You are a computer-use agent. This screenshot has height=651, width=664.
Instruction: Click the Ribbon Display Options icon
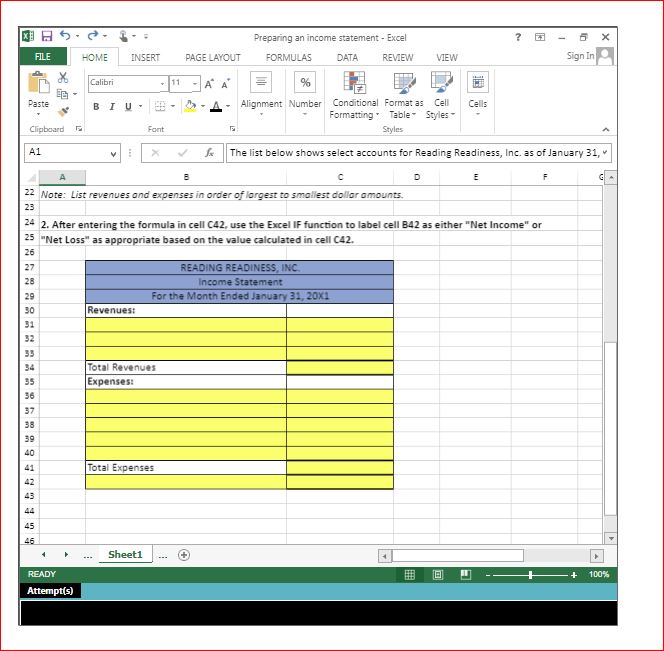(x=540, y=37)
